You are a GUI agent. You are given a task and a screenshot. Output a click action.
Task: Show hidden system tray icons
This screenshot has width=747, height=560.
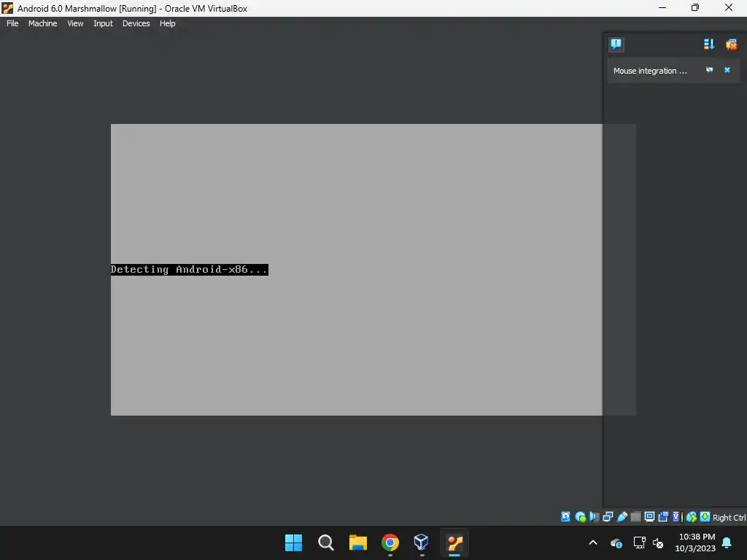(x=593, y=542)
